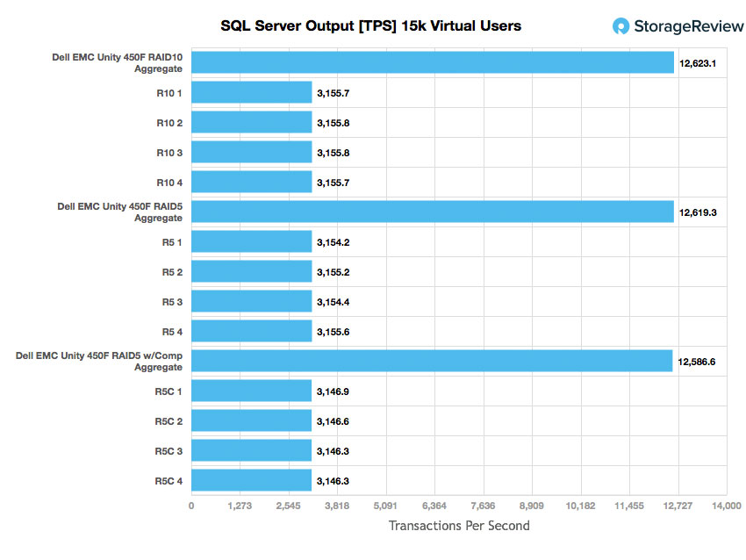
Task: Click the R10 4 value label 3,155.7
Action: pos(333,183)
